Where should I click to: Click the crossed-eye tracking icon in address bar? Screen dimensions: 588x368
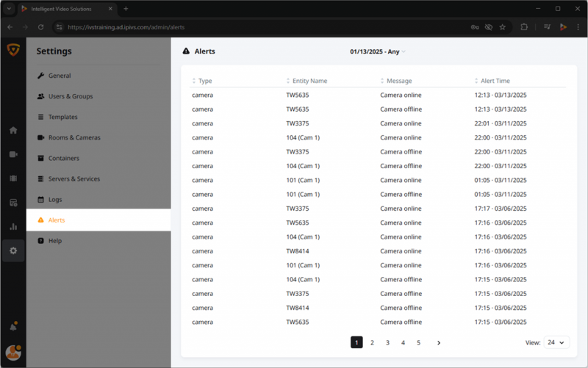pos(488,27)
